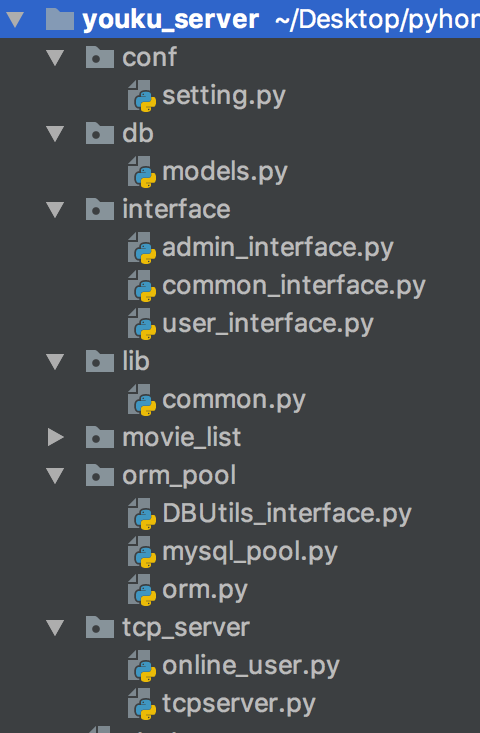Click the Python icon beside tcpserver.py
This screenshot has height=733, width=480.
(x=142, y=704)
